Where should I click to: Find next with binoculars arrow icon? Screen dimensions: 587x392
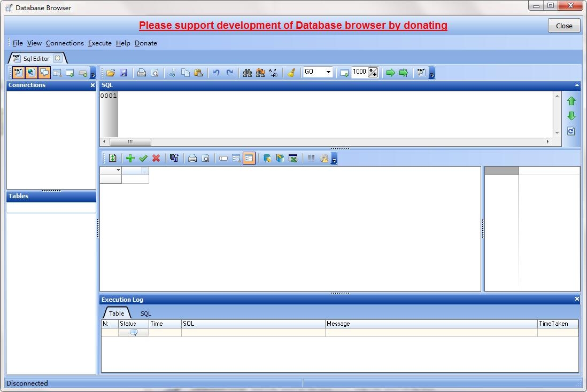pyautogui.click(x=260, y=73)
